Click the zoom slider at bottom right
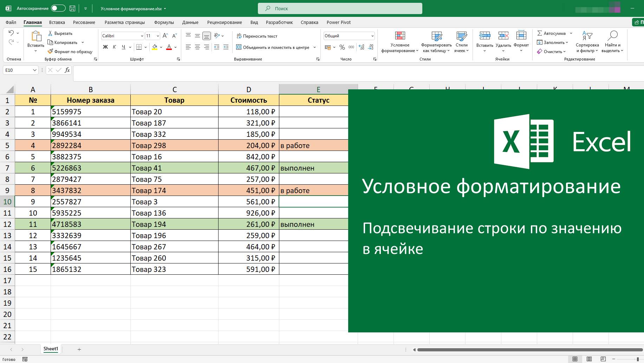The height and width of the screenshot is (363, 644). tap(638, 359)
